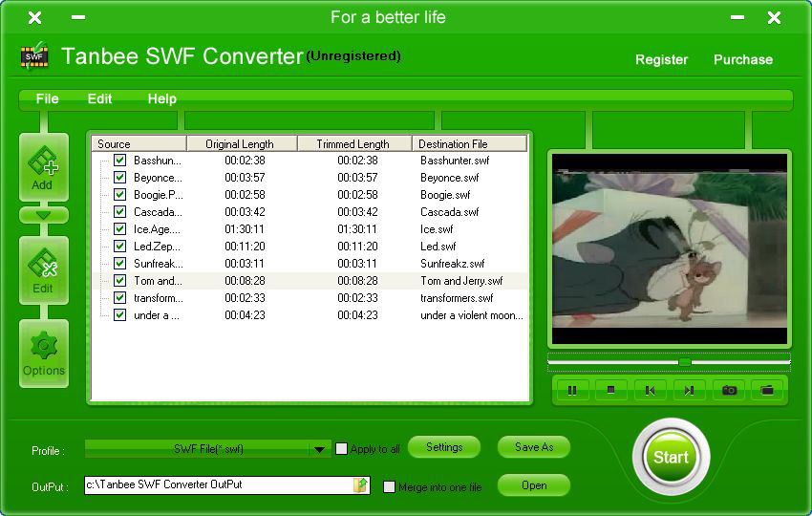The height and width of the screenshot is (516, 812).
Task: Select the Sunfreakz.swf destination entry
Action: pyautogui.click(x=453, y=264)
